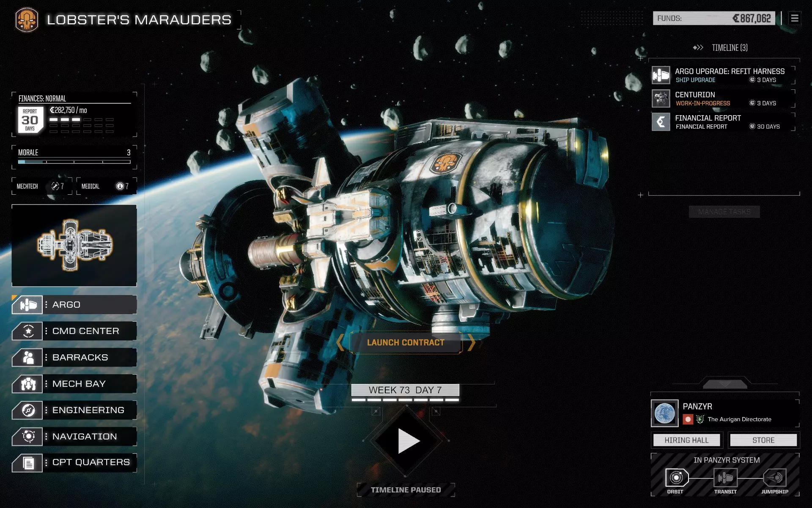Open the Argo section
The width and height of the screenshot is (812, 508).
coord(74,305)
